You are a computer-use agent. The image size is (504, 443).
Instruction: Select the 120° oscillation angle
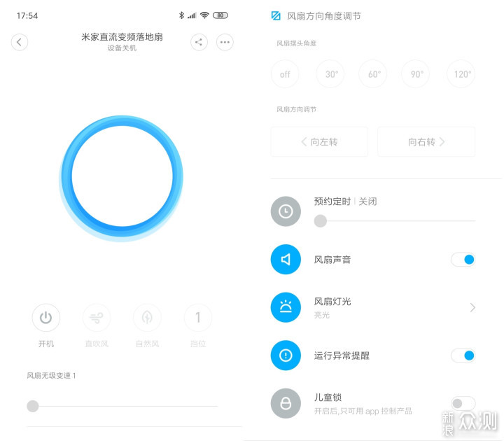click(x=461, y=74)
